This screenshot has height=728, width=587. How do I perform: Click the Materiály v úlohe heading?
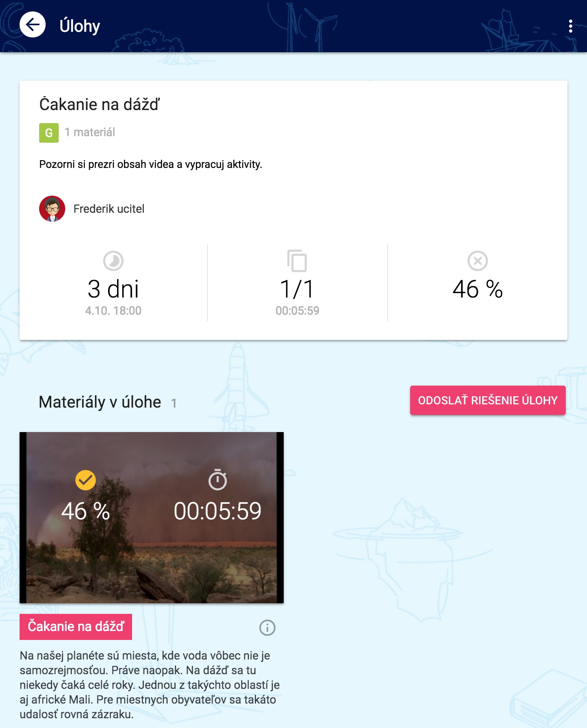click(100, 402)
